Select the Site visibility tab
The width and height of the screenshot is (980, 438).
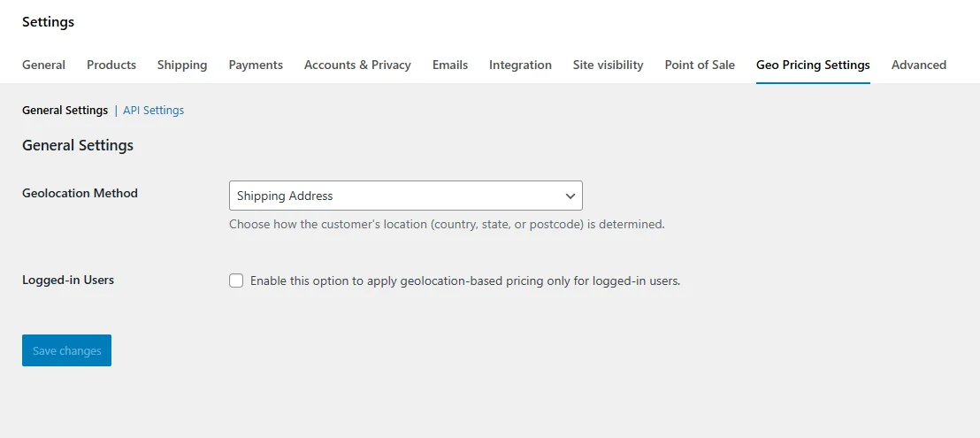(609, 65)
